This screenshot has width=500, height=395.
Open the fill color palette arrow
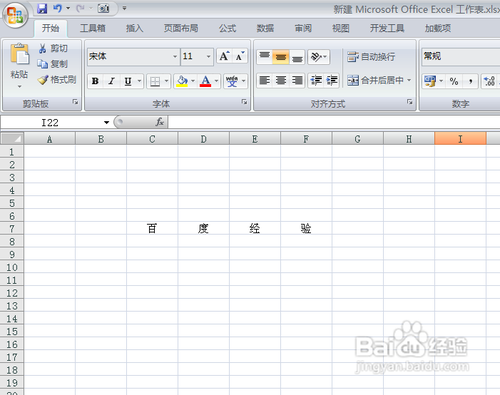(193, 81)
